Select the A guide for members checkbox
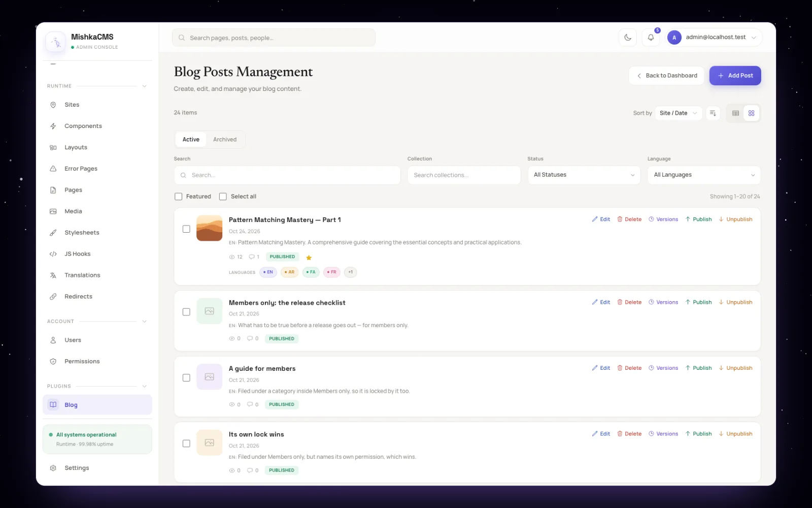 pos(186,378)
